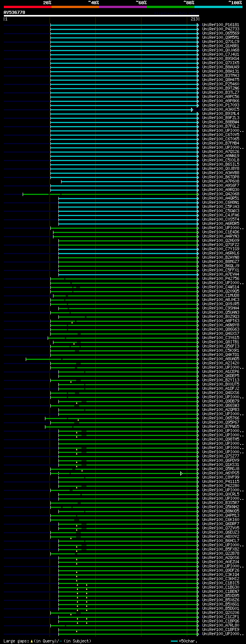Click the cyan ~100% identity legend segment
246x644 pixels.
point(218,7)
